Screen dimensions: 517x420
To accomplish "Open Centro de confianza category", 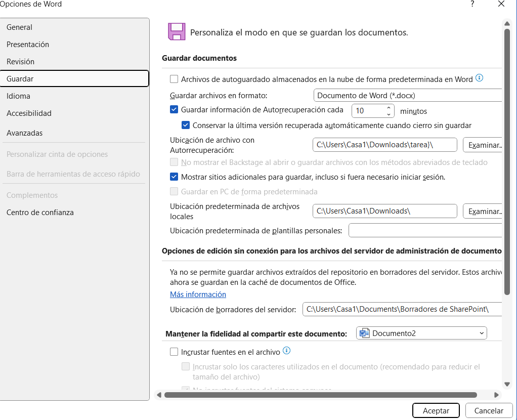I will [74, 213].
